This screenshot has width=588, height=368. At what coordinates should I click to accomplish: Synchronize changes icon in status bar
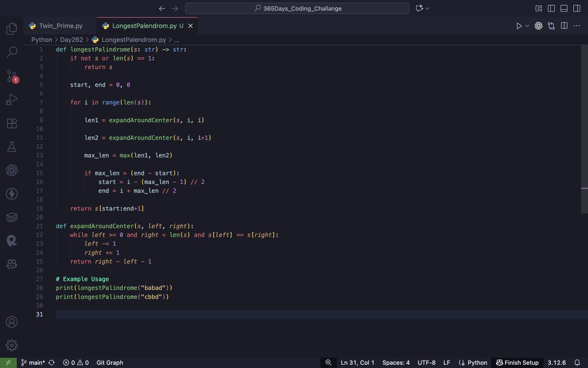pos(51,363)
